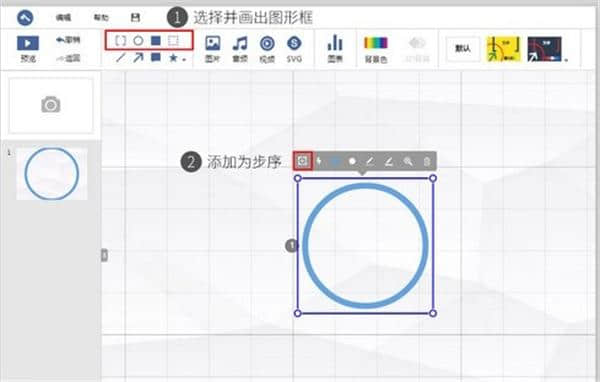The height and width of the screenshot is (382, 600).
Task: Insert music with the audio note icon
Action: (x=240, y=49)
